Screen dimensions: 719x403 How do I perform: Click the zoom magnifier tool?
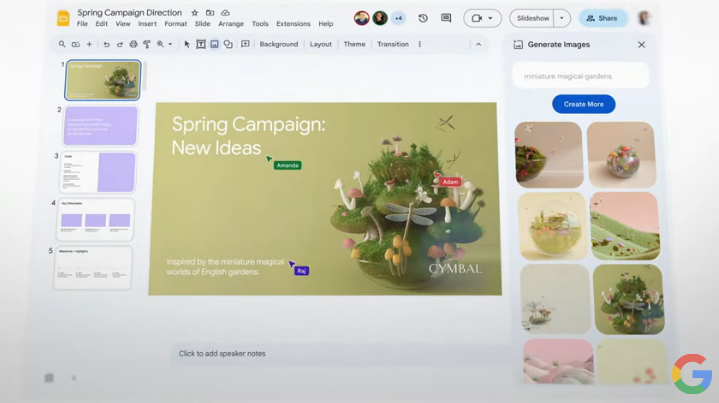pyautogui.click(x=160, y=44)
